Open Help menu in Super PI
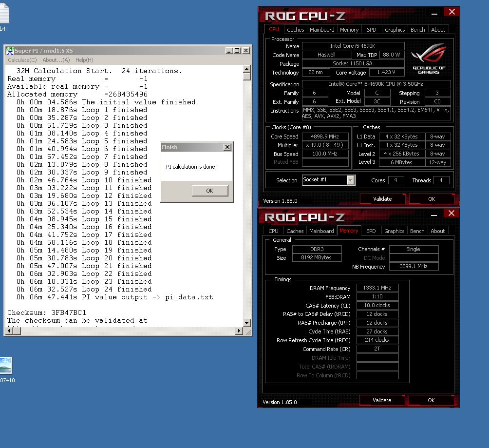This screenshot has width=489, height=448. coord(84,60)
